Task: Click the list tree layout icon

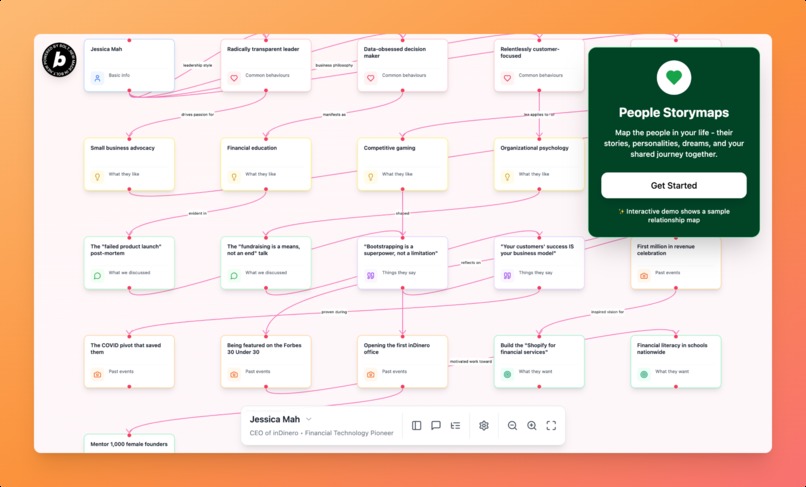Action: [x=455, y=425]
